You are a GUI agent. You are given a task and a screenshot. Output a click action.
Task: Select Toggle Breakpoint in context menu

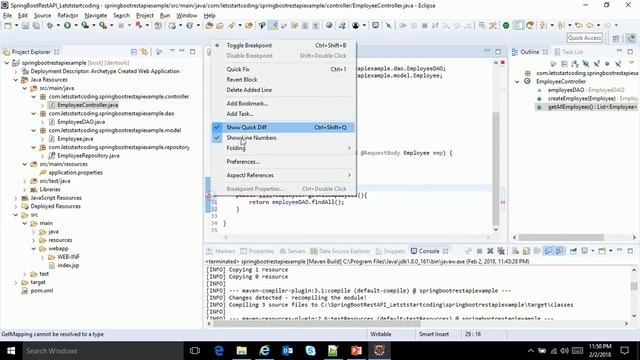click(283, 45)
